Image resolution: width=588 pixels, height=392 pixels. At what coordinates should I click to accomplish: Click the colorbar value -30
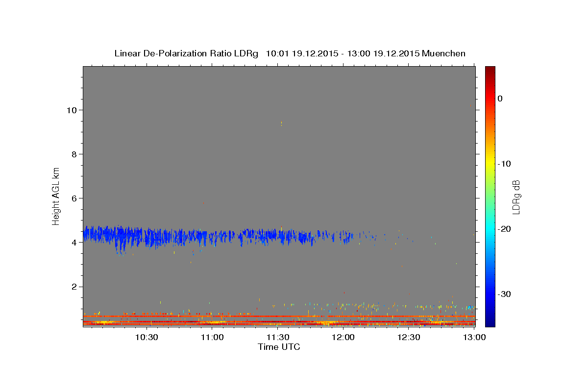pyautogui.click(x=505, y=294)
